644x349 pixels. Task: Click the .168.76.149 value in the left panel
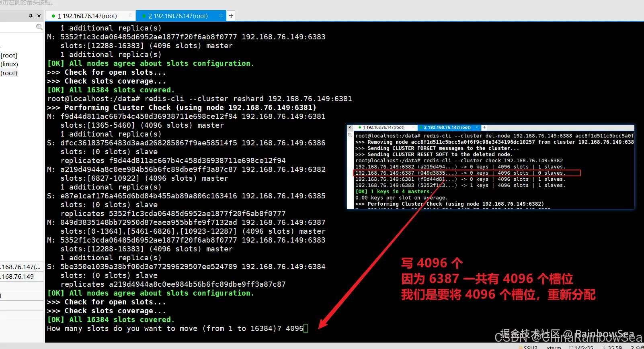[x=17, y=277]
